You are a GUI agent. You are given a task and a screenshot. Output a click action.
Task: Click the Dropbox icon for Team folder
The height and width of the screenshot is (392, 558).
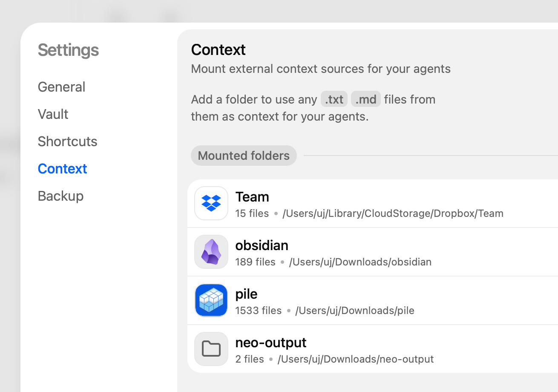pyautogui.click(x=211, y=203)
